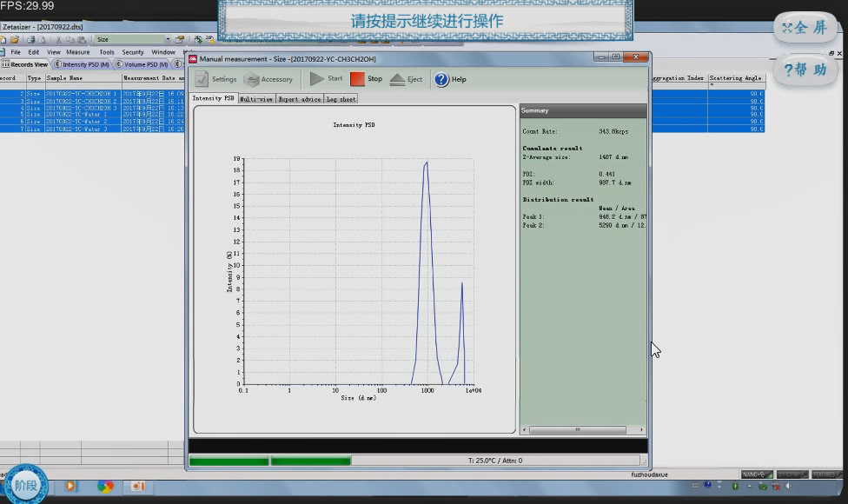Click the Settings checkmark icon

click(202, 79)
